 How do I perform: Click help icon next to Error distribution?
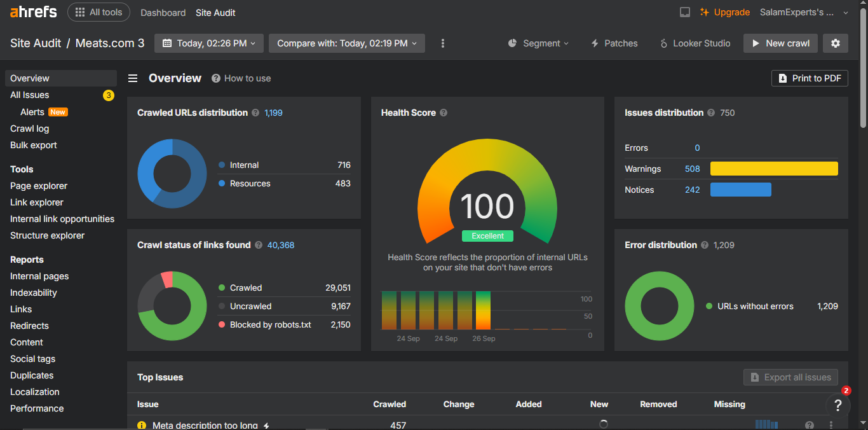(705, 245)
